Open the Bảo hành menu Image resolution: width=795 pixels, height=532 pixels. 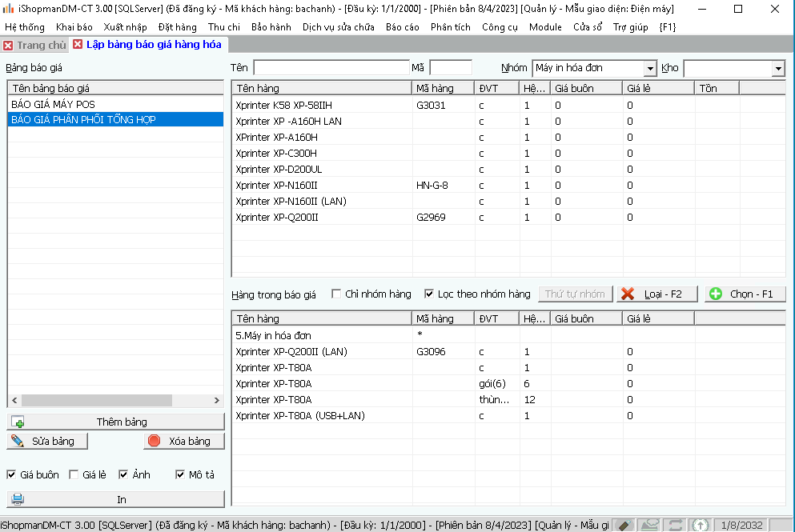[x=271, y=27]
